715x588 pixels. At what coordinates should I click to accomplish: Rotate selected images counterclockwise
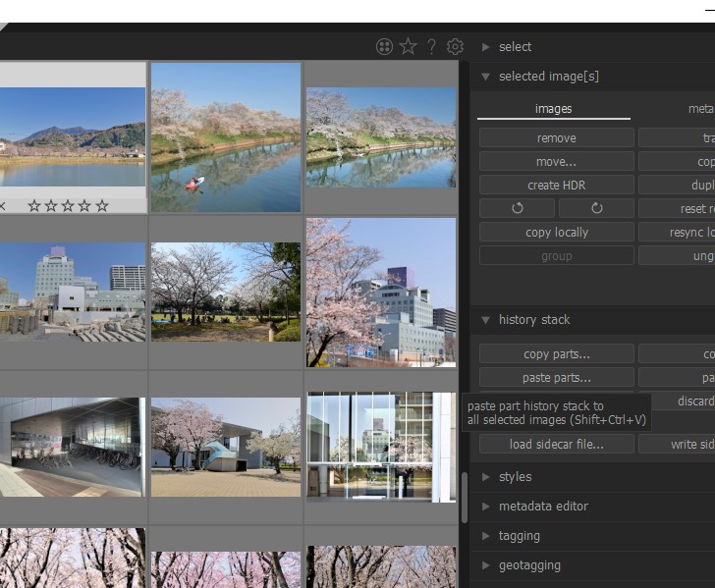coord(518,209)
